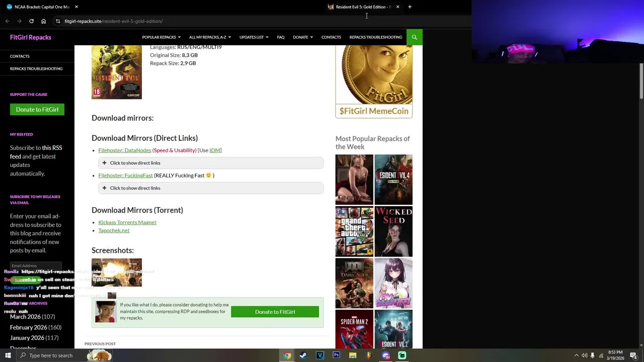Open Resident Evil 2 repack thumbnail
Image resolution: width=644 pixels, height=362 pixels.
(393, 329)
